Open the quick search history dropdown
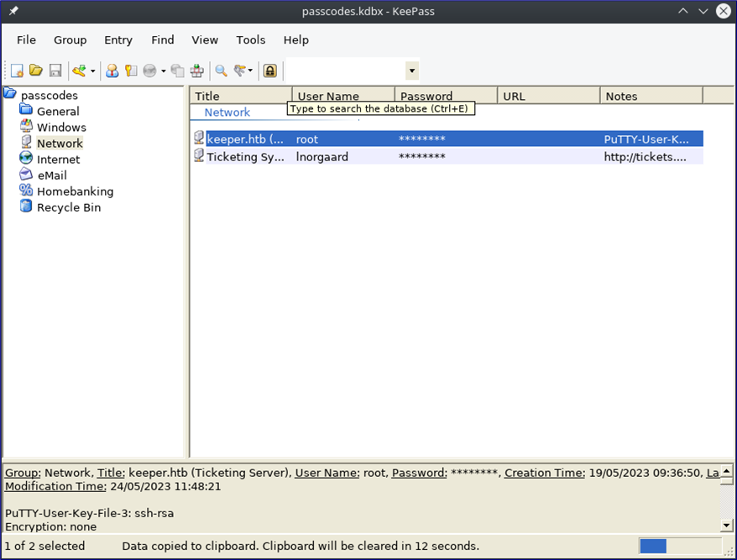This screenshot has width=737, height=560. click(412, 71)
